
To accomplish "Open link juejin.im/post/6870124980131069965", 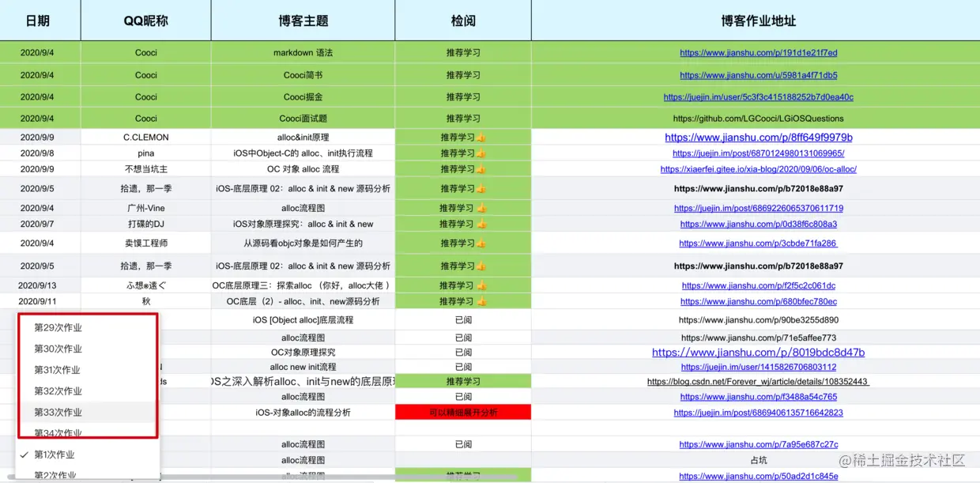I will point(758,153).
